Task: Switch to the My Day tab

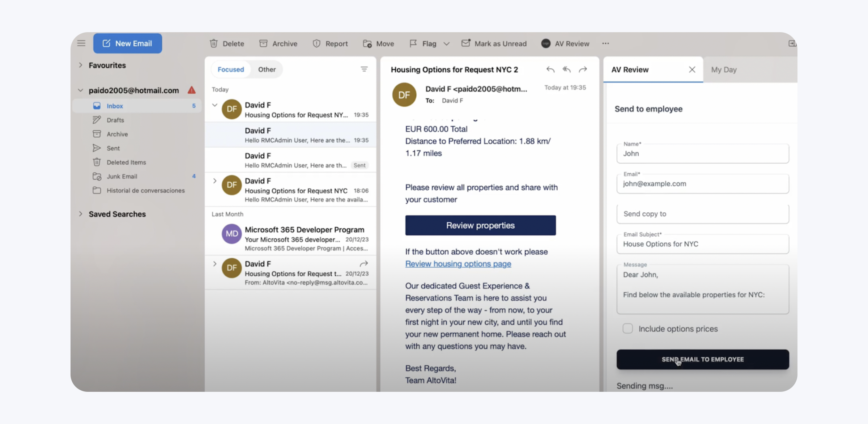Action: (x=723, y=69)
